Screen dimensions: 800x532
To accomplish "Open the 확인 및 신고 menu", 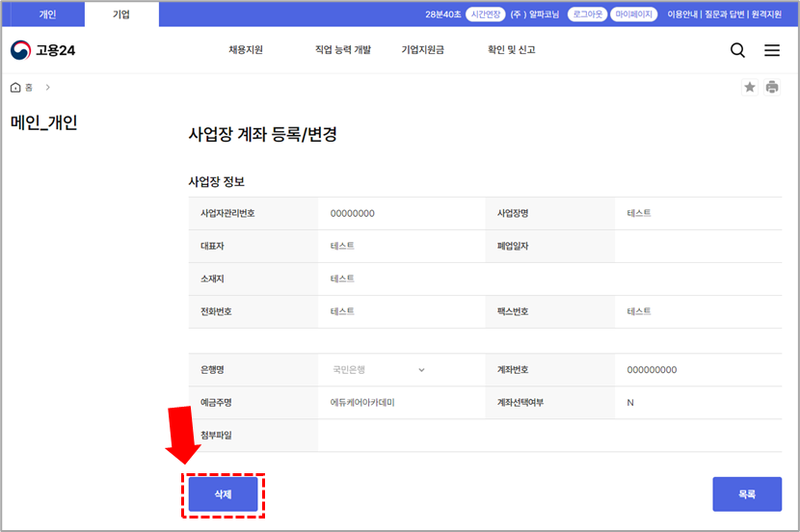I will coord(511,50).
